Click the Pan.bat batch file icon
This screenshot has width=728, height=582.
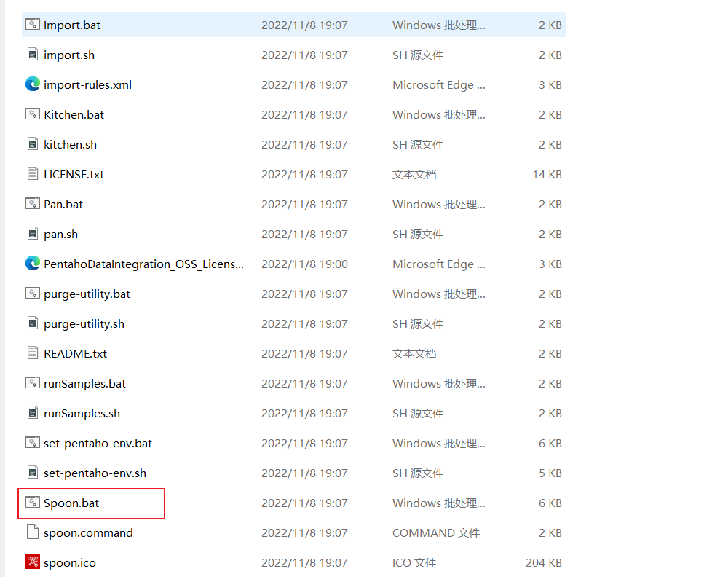point(33,204)
